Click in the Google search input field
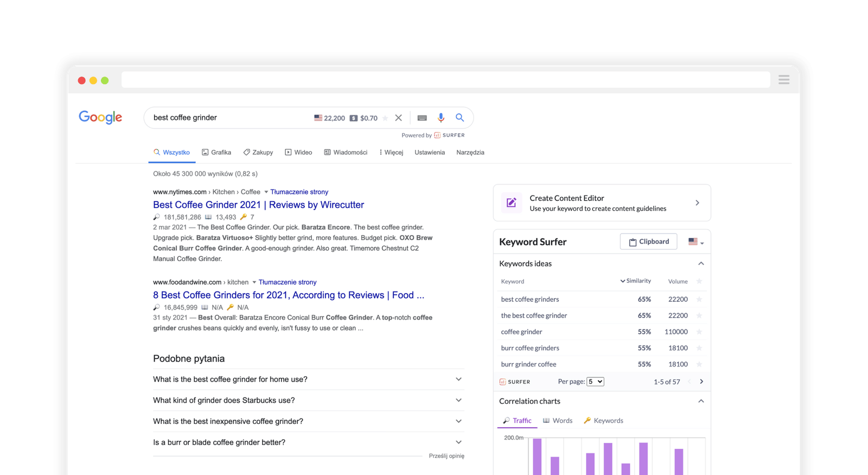Viewport: 868px width, 475px height. tap(231, 118)
